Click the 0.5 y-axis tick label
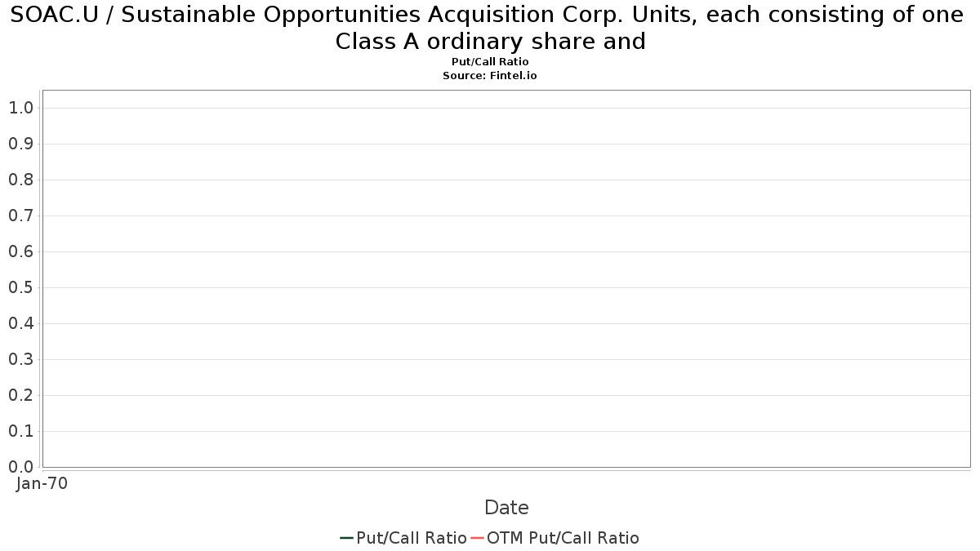 (20, 287)
